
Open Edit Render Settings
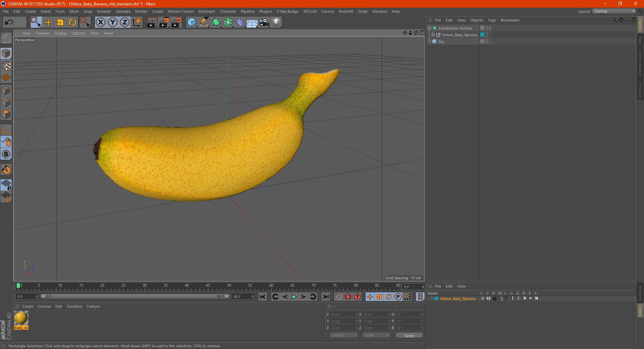click(176, 22)
